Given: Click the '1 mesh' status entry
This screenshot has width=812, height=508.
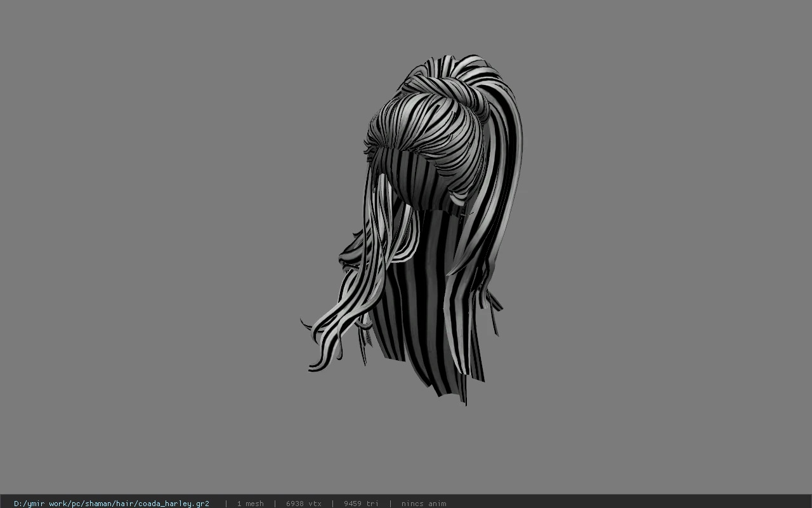Looking at the screenshot, I should point(250,504).
